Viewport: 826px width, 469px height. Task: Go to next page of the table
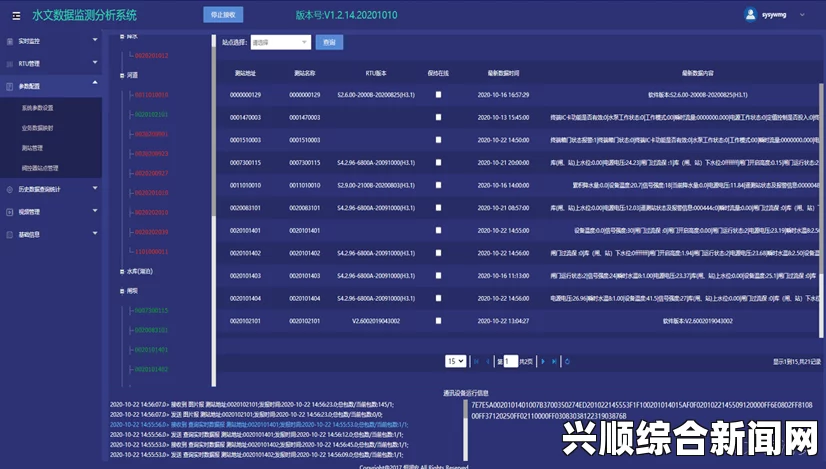[543, 361]
